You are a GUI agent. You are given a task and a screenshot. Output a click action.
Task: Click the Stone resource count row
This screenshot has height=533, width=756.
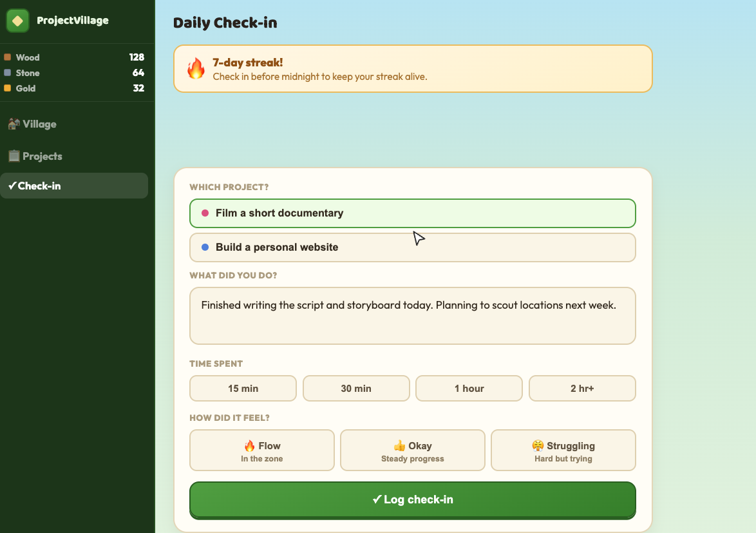(74, 73)
